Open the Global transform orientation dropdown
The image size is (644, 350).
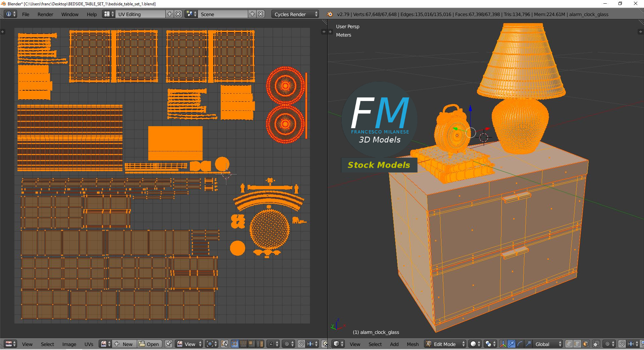coord(548,344)
